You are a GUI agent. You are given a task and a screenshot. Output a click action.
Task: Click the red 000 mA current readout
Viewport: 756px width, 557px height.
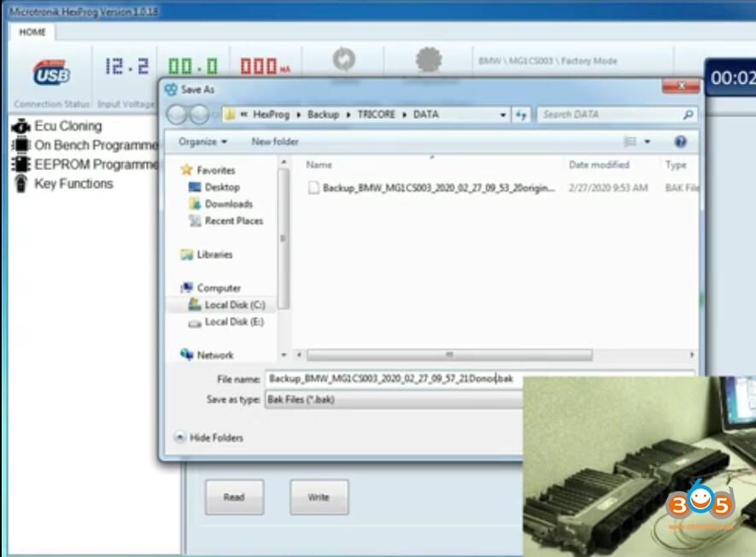[265, 67]
